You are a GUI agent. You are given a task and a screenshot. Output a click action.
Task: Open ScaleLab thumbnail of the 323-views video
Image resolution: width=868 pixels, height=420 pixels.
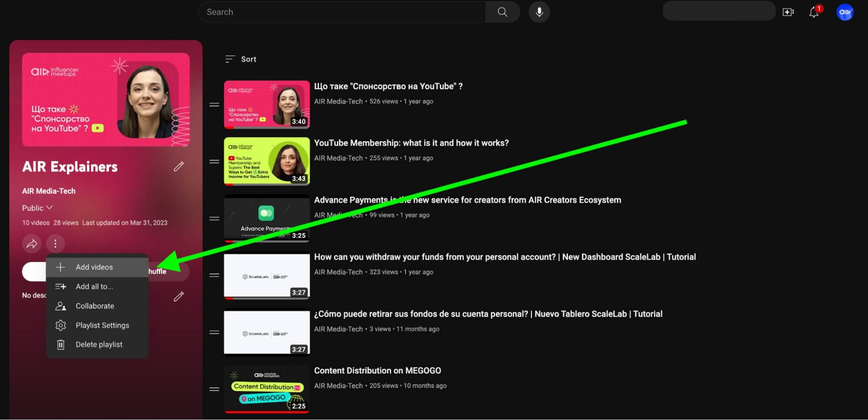(267, 276)
